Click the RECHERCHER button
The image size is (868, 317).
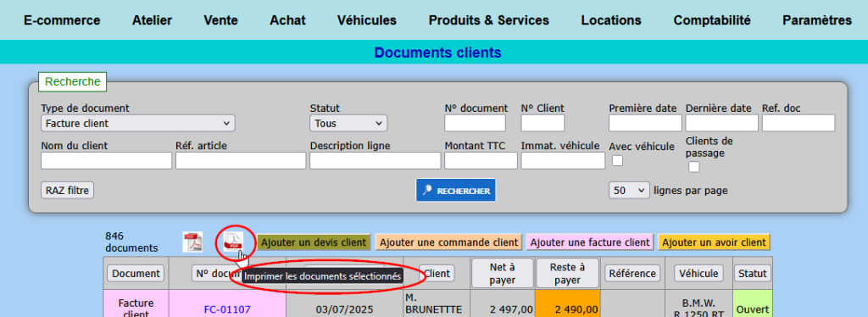pyautogui.click(x=456, y=191)
